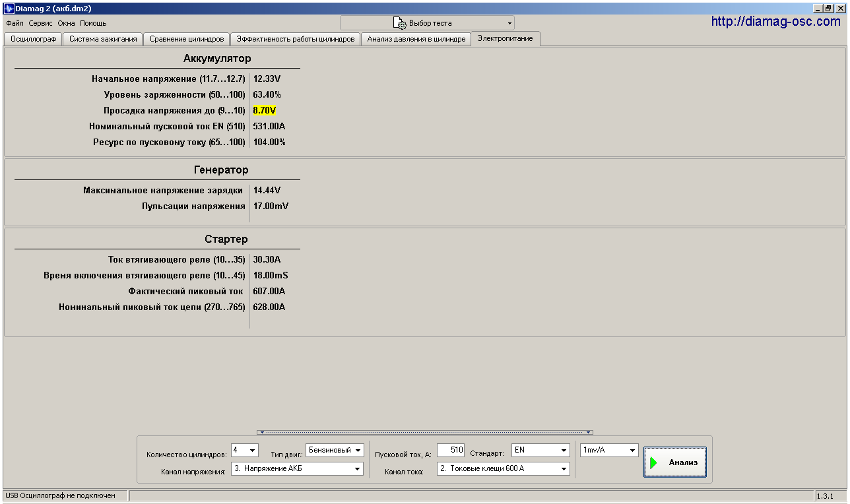Click the Номинальный пусковой ток EN label
The width and height of the screenshot is (850, 504).
coord(167,126)
